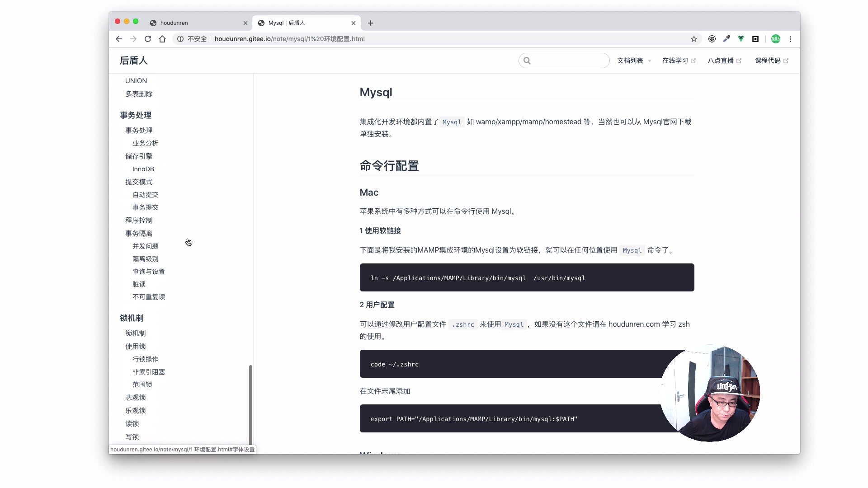
Task: Open the 在线学习 external link
Action: tap(679, 61)
